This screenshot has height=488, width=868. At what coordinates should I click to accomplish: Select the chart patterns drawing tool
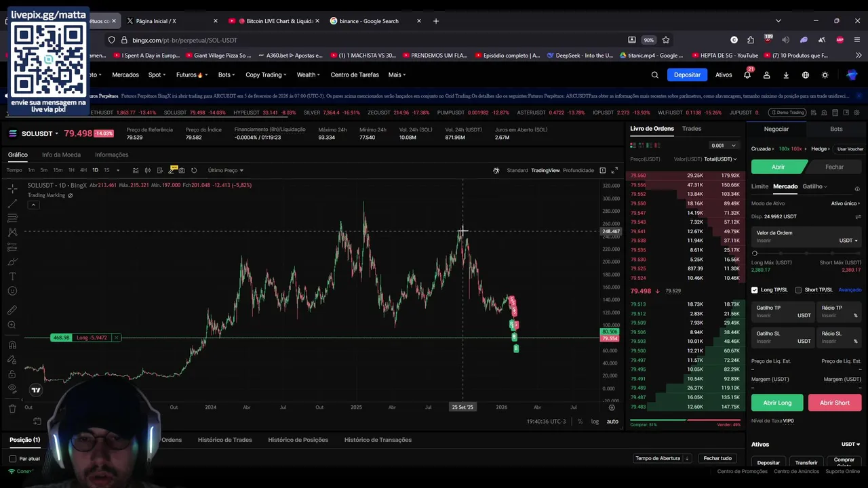(x=12, y=232)
